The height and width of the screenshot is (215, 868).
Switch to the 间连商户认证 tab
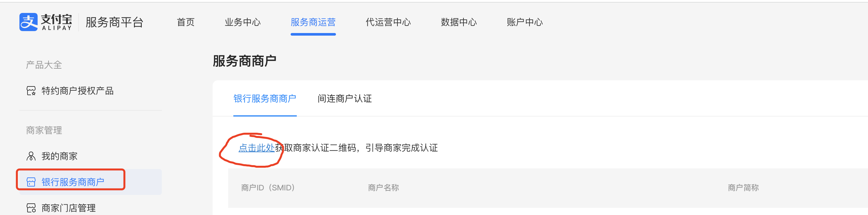(x=344, y=99)
